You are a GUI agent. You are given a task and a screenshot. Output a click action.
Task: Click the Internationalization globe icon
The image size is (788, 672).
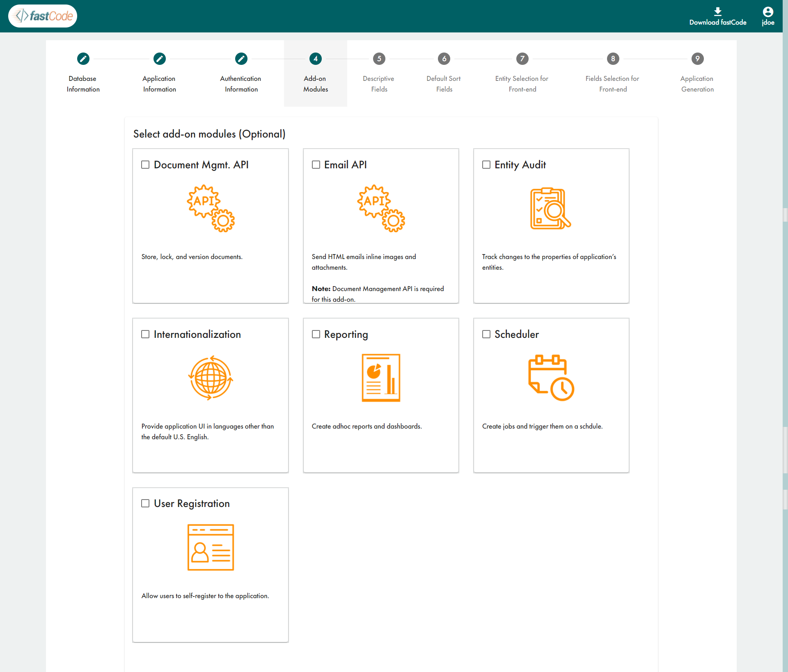[x=211, y=378]
